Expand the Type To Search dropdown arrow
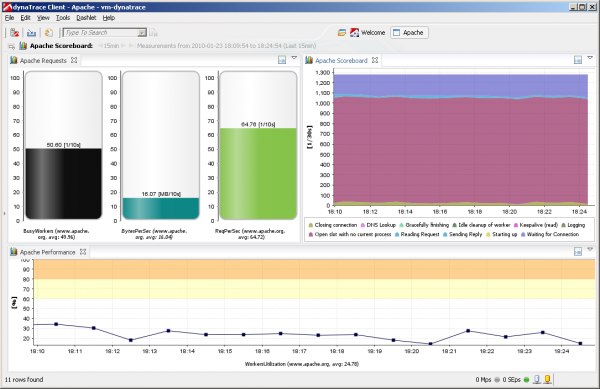The image size is (600, 389). coord(142,33)
